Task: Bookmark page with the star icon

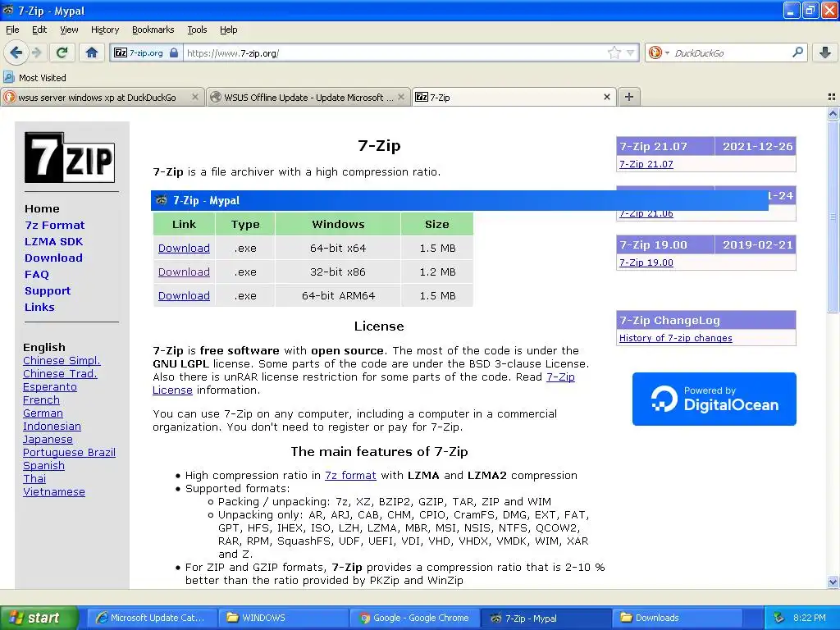Action: 614,52
